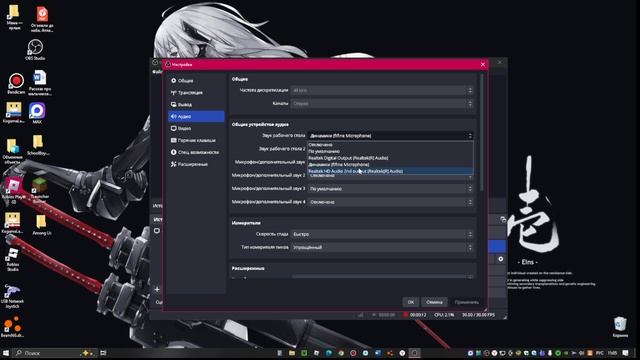Screen dimensions: 640x360
Task: Click the settings dialog vertical scrollbar
Action: pos(482,133)
